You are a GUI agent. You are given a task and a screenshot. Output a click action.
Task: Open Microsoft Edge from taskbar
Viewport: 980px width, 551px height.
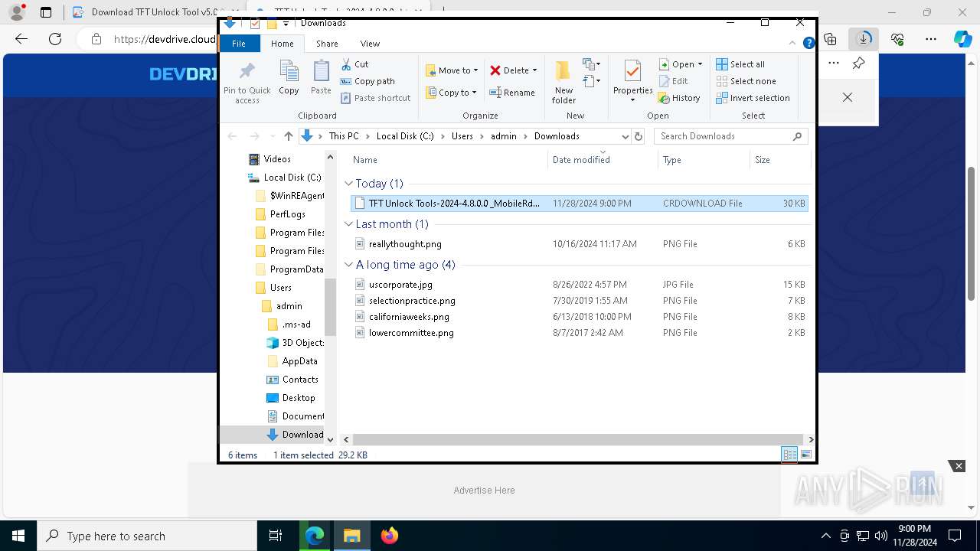coord(315,536)
